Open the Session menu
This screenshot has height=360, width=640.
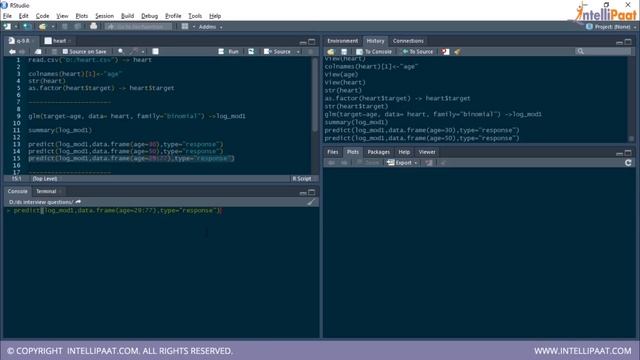104,16
